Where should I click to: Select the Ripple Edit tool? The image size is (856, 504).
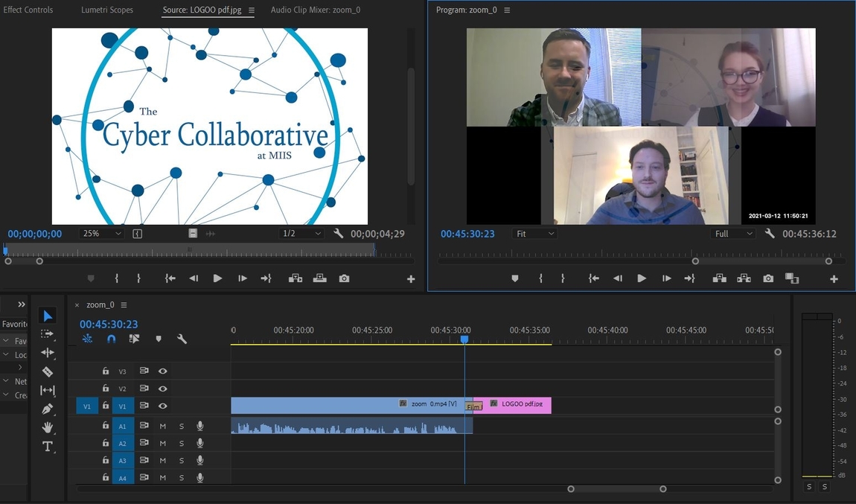[x=48, y=353]
